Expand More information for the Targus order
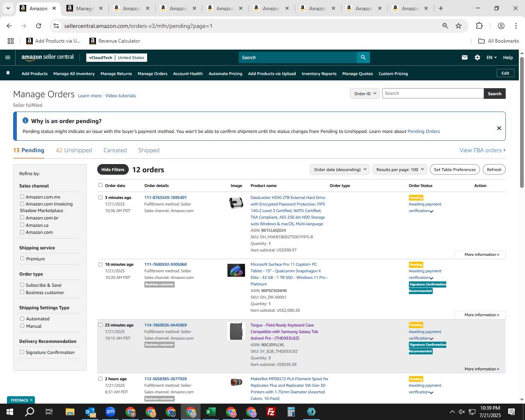The image size is (525, 420). (x=482, y=369)
